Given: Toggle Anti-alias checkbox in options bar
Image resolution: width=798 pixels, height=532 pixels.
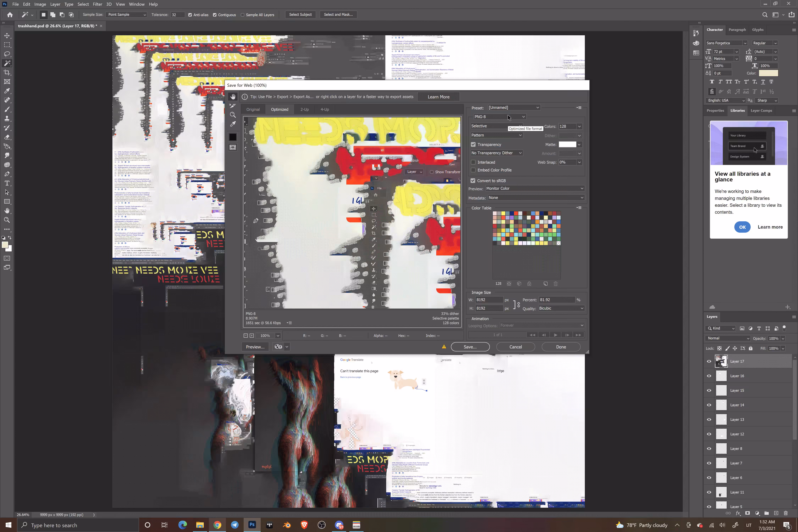Looking at the screenshot, I should tap(190, 15).
